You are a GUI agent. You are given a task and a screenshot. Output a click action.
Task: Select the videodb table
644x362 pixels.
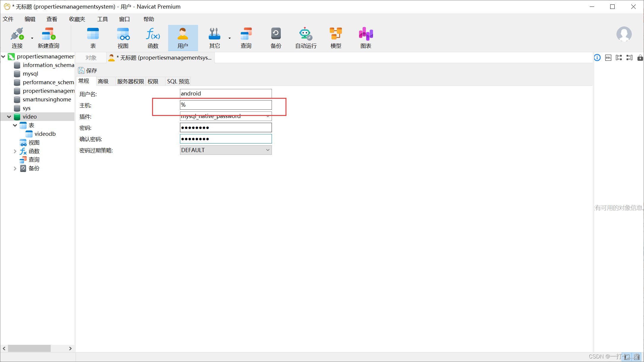pos(41,134)
